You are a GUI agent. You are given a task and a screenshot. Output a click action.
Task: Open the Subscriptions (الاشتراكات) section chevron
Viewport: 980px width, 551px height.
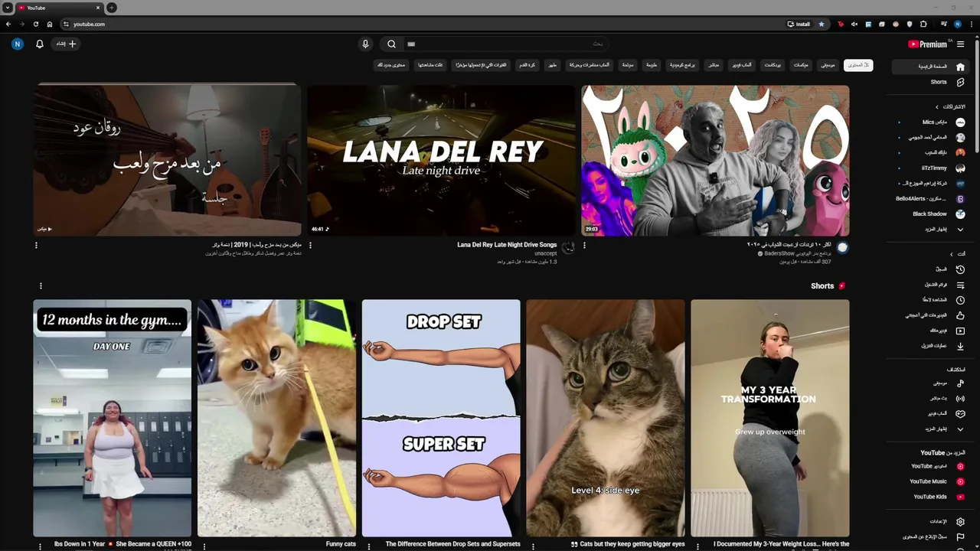click(x=936, y=107)
